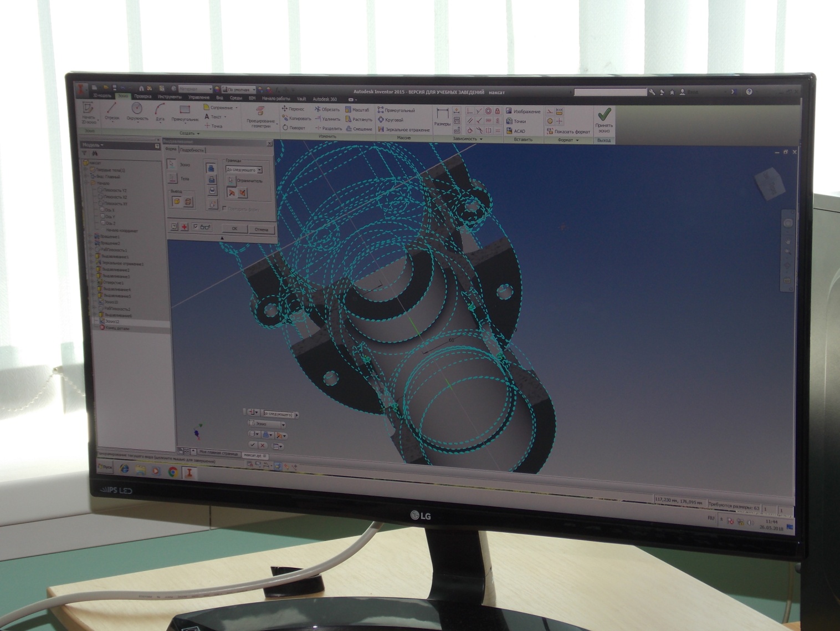Switch to Управление ribbon tab
840x631 pixels.
tap(198, 98)
